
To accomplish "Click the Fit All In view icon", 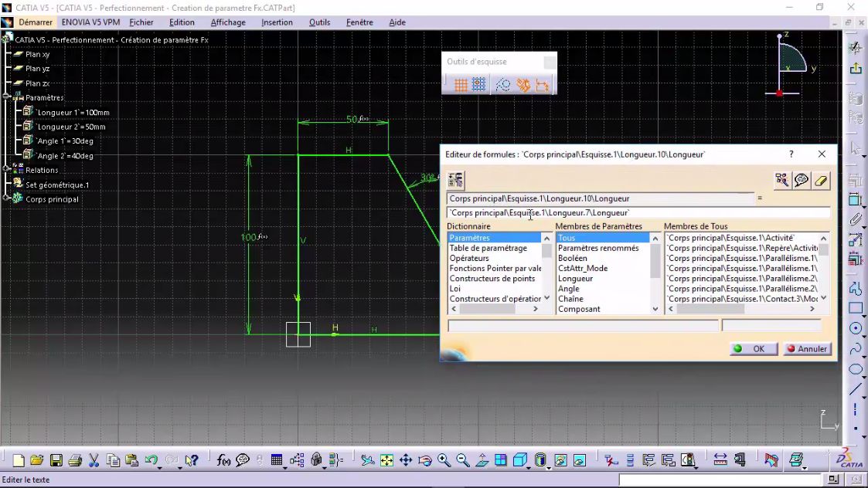I will click(386, 460).
